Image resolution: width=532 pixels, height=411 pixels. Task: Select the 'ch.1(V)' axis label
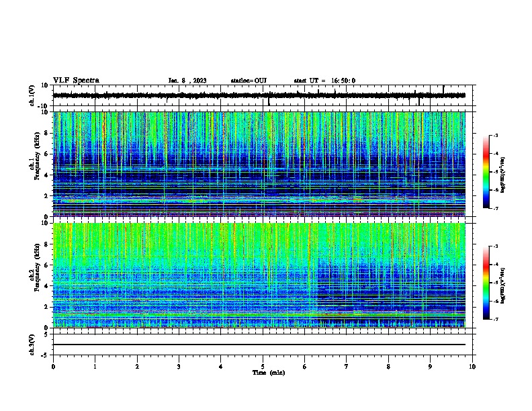pos(32,95)
